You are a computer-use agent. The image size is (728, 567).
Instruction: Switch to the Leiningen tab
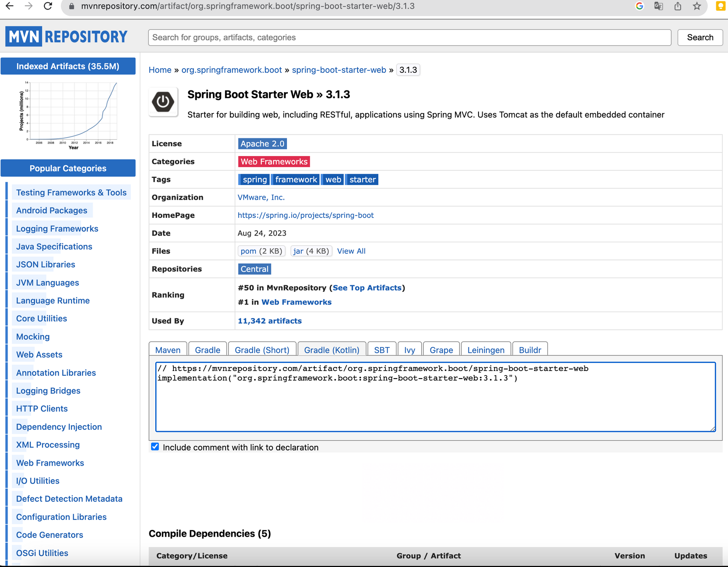point(486,350)
